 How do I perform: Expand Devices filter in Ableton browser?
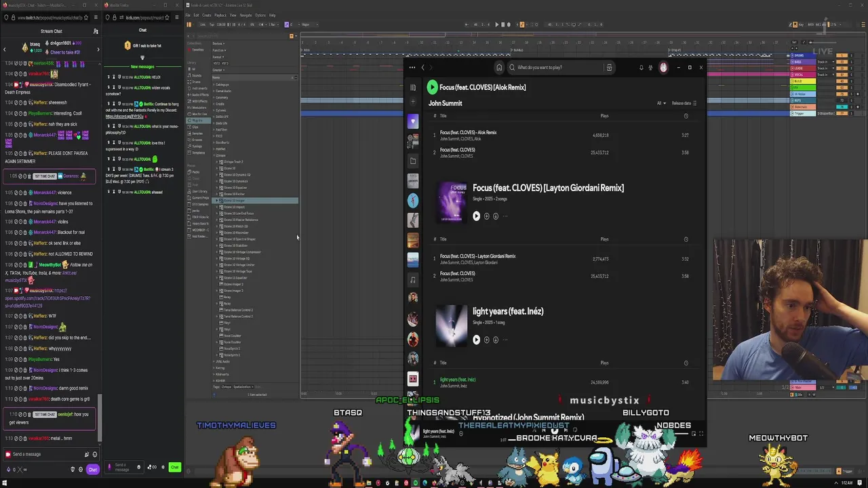click(218, 43)
